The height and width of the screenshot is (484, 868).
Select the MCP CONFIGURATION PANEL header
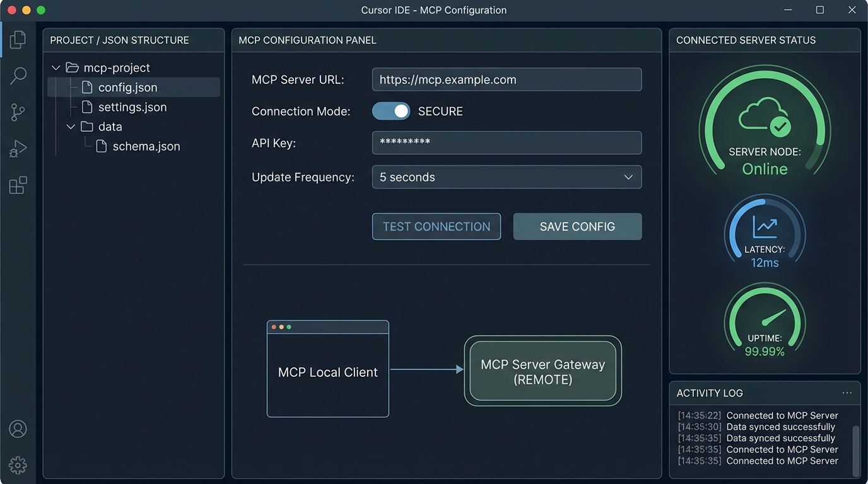(307, 40)
